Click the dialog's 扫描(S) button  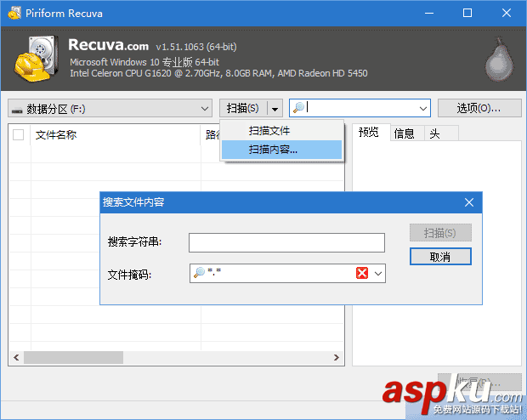(440, 233)
